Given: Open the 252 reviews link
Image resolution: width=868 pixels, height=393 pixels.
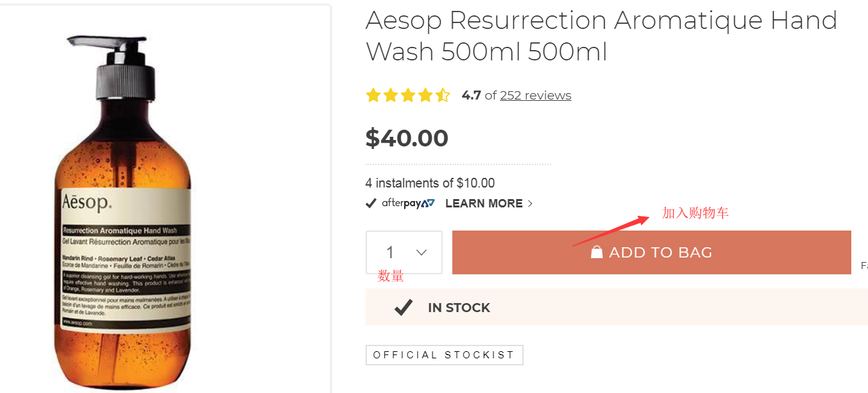Looking at the screenshot, I should tap(535, 96).
